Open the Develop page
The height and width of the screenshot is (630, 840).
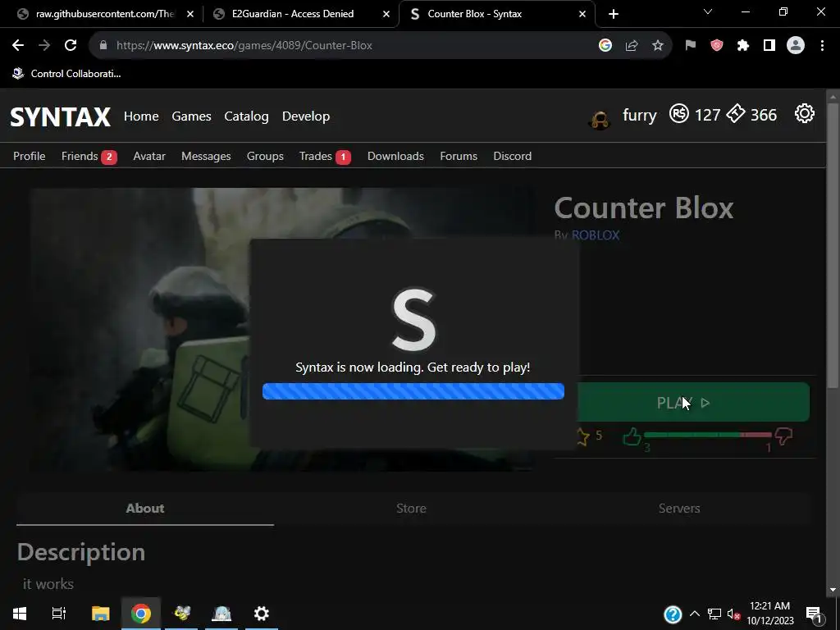click(x=306, y=116)
